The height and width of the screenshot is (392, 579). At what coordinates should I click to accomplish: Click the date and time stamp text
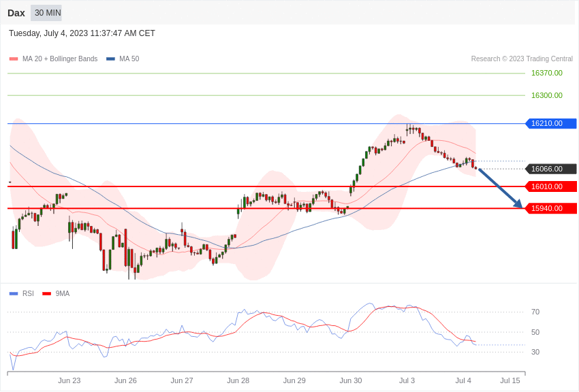point(82,33)
